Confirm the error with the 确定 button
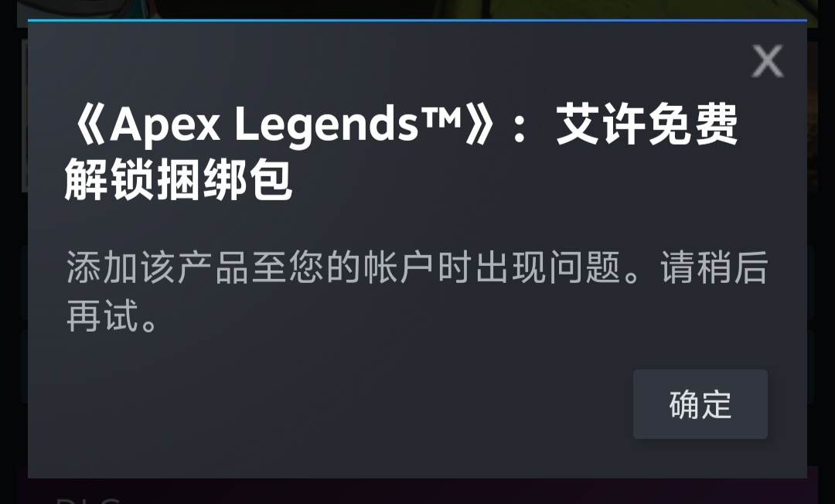This screenshot has width=835, height=504. pyautogui.click(x=700, y=404)
